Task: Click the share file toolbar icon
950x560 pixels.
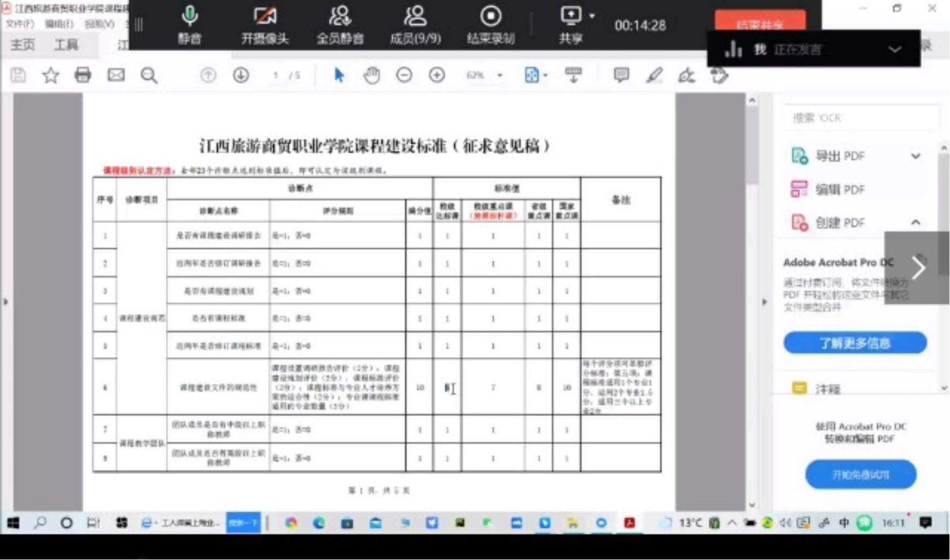Action: coord(720,75)
